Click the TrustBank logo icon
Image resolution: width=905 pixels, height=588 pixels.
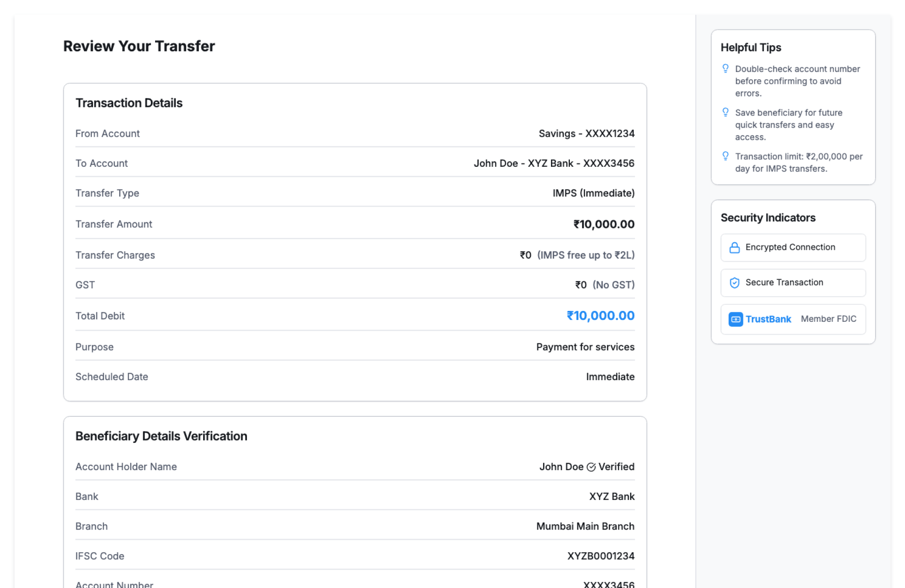[735, 319]
